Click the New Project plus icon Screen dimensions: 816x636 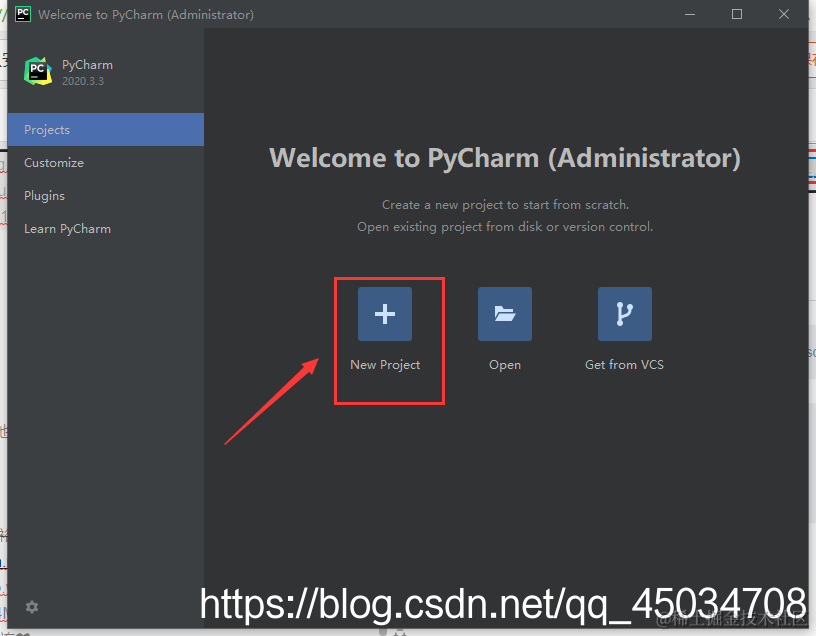click(x=385, y=314)
